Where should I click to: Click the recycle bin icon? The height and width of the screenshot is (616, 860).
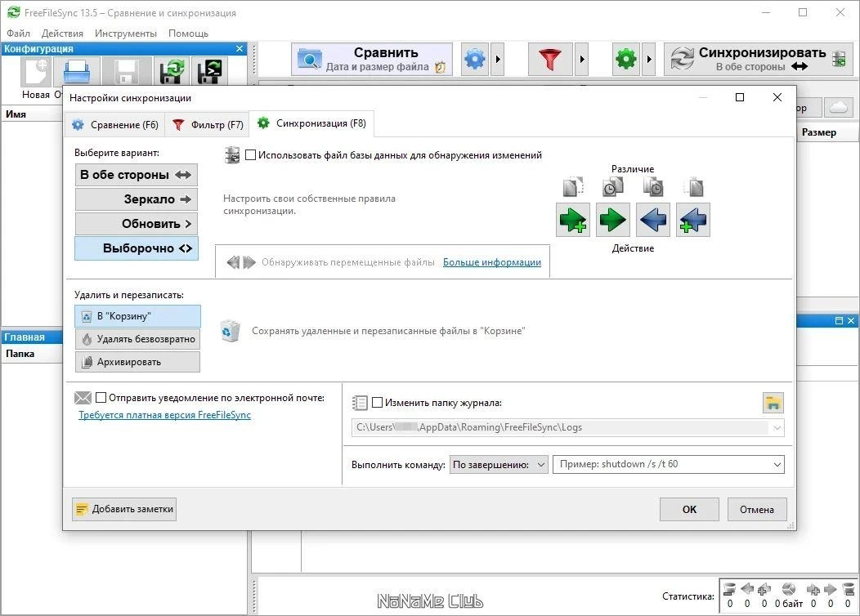231,331
